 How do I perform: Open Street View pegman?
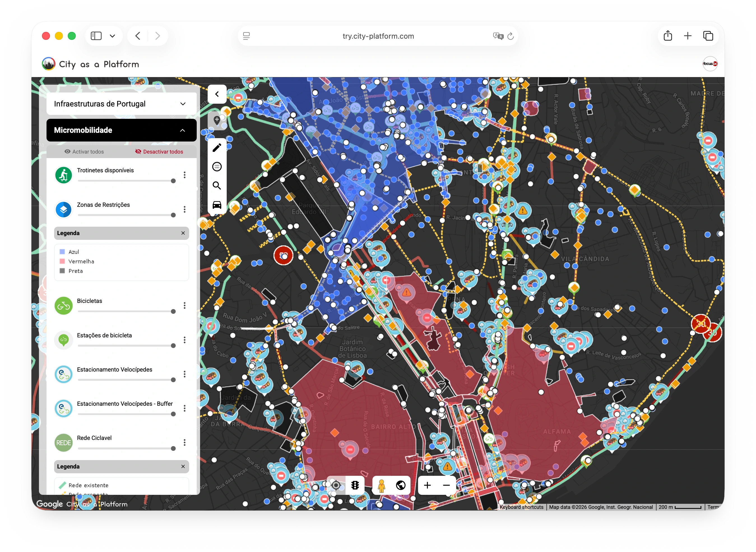tap(382, 485)
